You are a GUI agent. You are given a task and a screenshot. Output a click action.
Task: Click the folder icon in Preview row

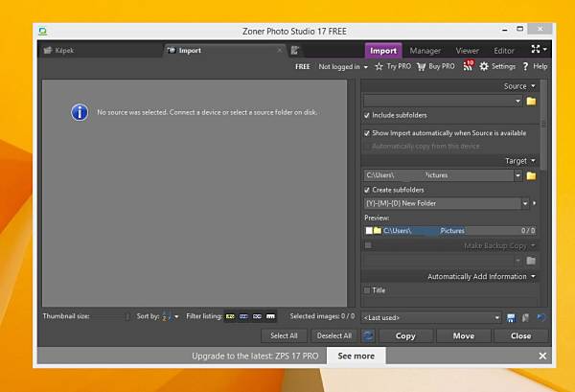[x=378, y=230]
